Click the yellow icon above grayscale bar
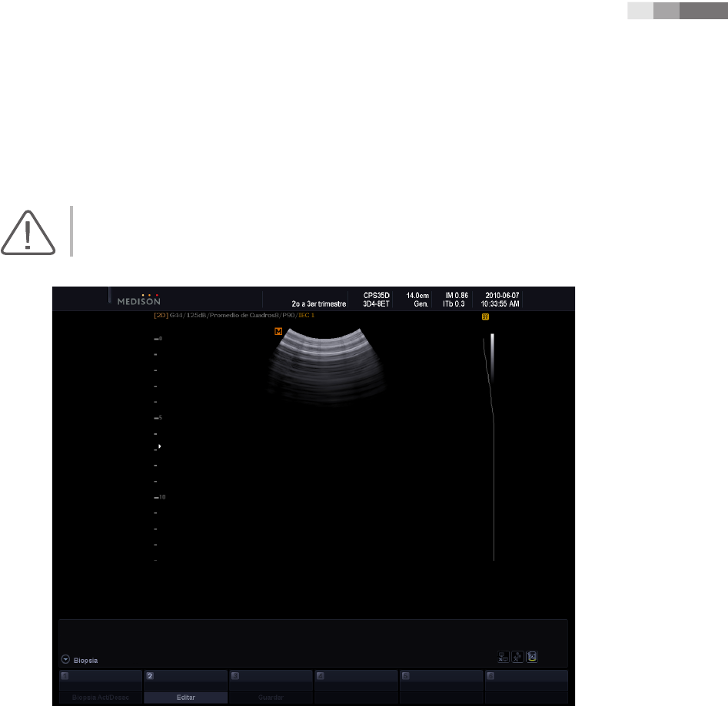The height and width of the screenshot is (706, 728). click(485, 317)
